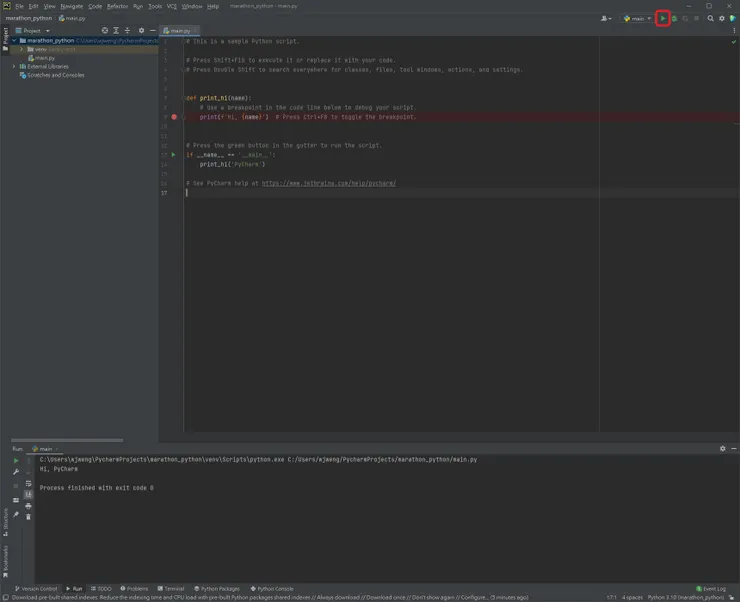740x602 pixels.
Task: Expand the venv folder in project tree
Action: [x=22, y=49]
